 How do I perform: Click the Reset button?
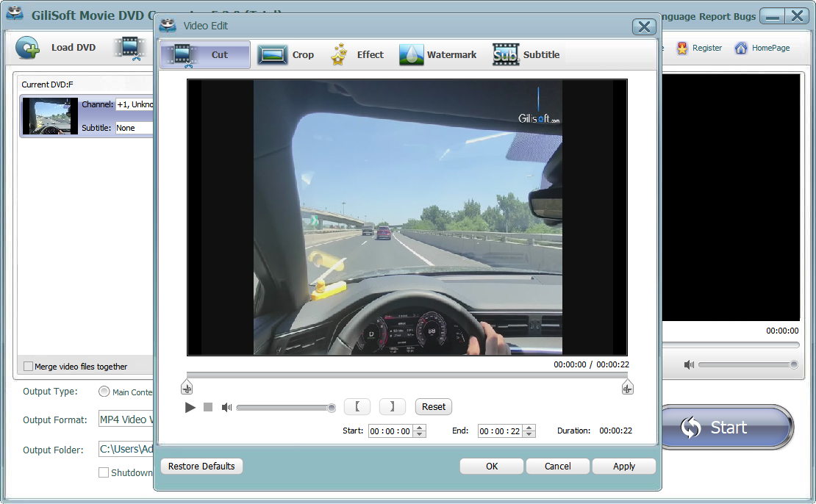[x=434, y=407]
